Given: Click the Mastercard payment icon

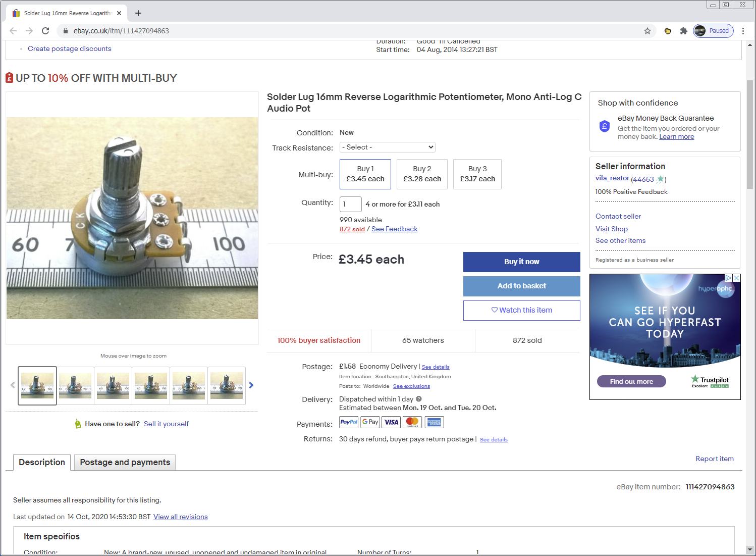Looking at the screenshot, I should [412, 422].
